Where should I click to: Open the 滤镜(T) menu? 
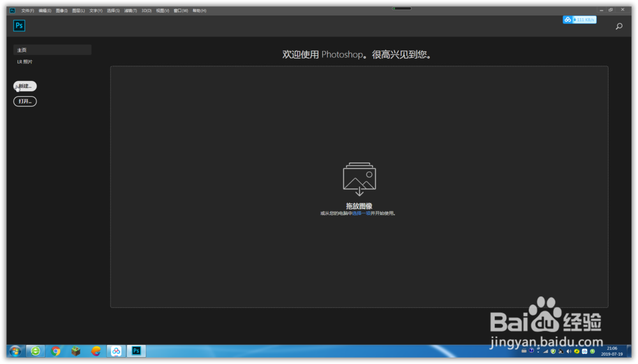click(130, 11)
